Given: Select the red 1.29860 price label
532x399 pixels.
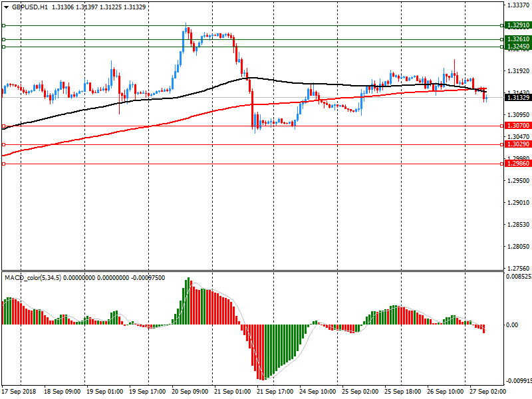Looking at the screenshot, I should 517,164.
